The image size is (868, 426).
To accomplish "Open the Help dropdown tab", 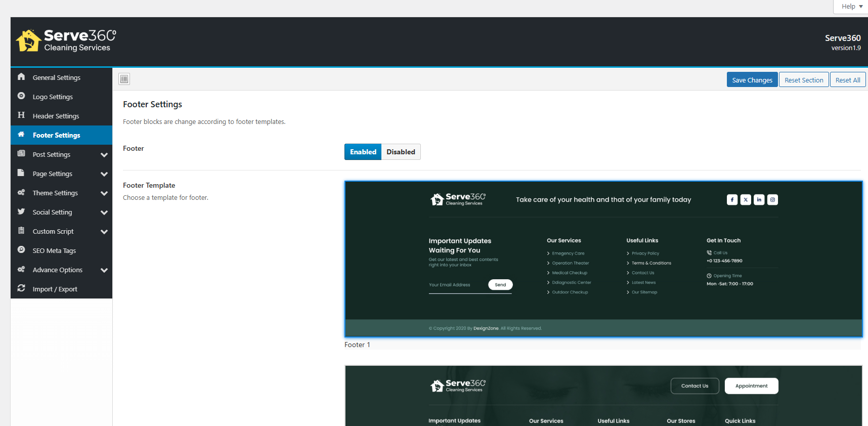I will click(852, 7).
